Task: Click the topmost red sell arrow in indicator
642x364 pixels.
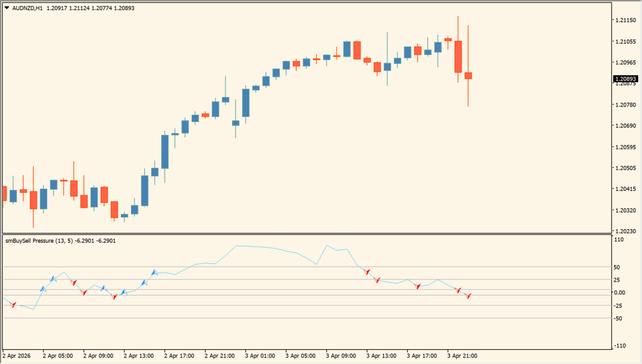Action: pyautogui.click(x=368, y=272)
